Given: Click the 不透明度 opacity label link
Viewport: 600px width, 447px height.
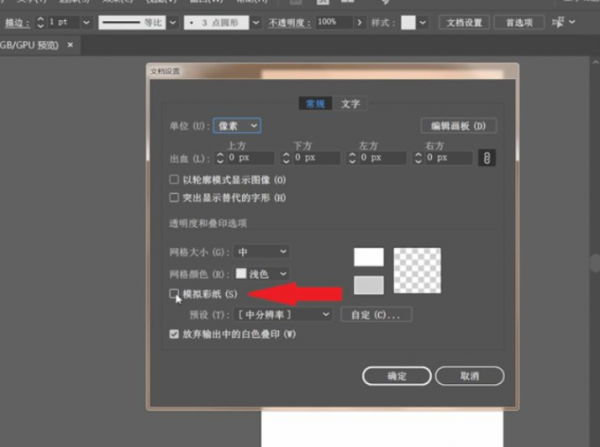Looking at the screenshot, I should click(289, 23).
